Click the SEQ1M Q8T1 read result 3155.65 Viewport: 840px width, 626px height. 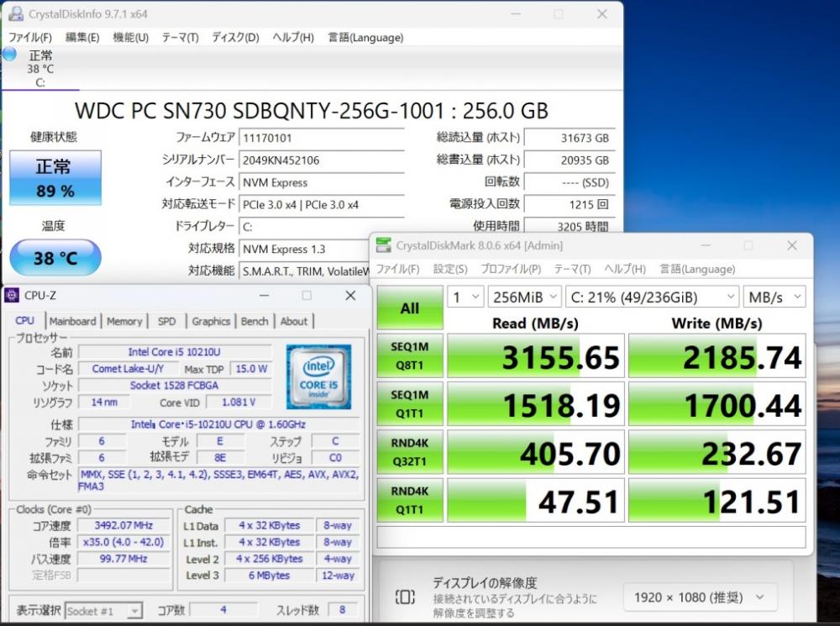coord(536,356)
